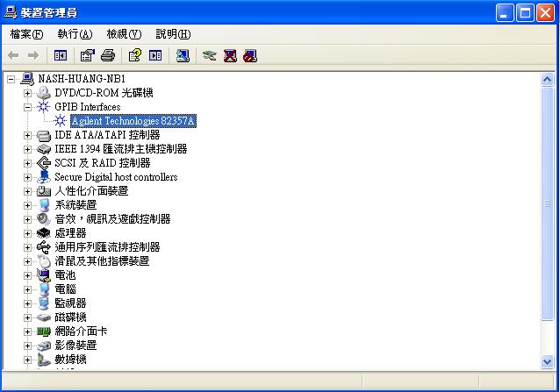
Task: Maximize the 裝置管理員 window
Action: (x=525, y=13)
